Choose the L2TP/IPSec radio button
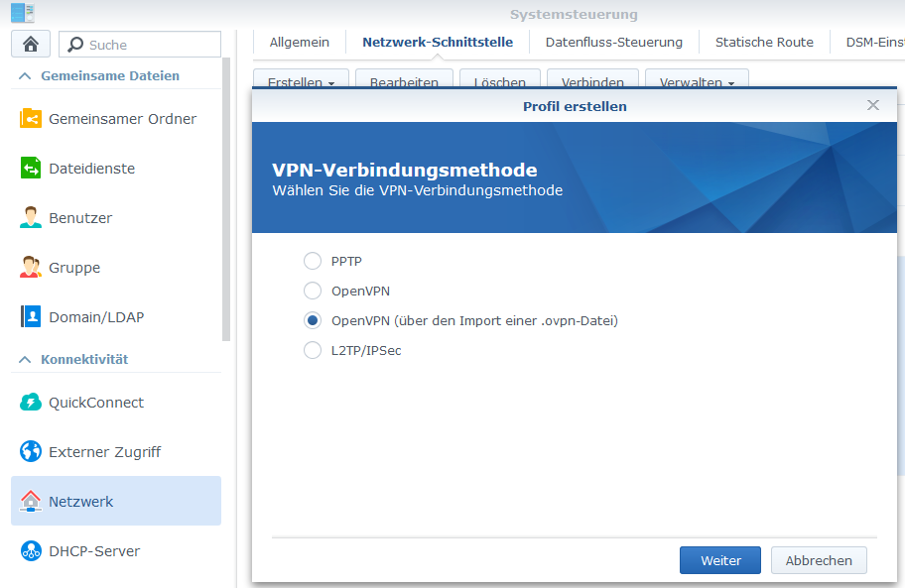The width and height of the screenshot is (905, 588). (x=313, y=350)
